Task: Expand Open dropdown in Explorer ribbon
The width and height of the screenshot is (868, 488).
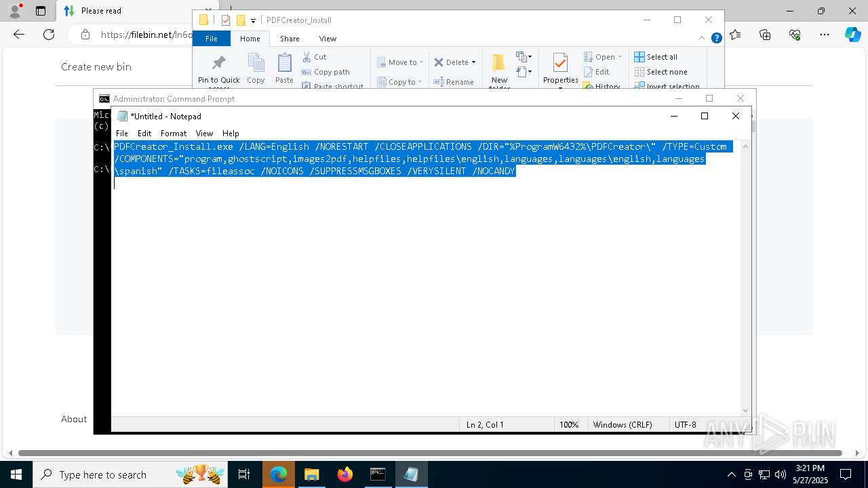Action: (x=620, y=57)
